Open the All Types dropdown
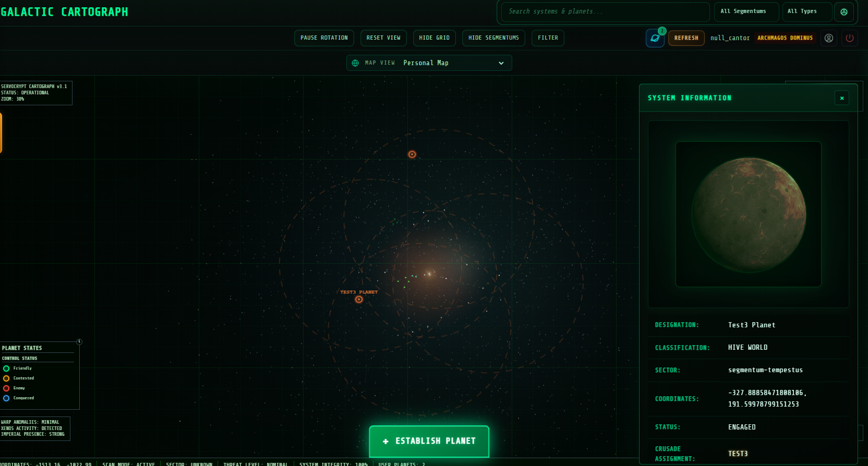Screen dimensions: 868x466 click(807, 11)
